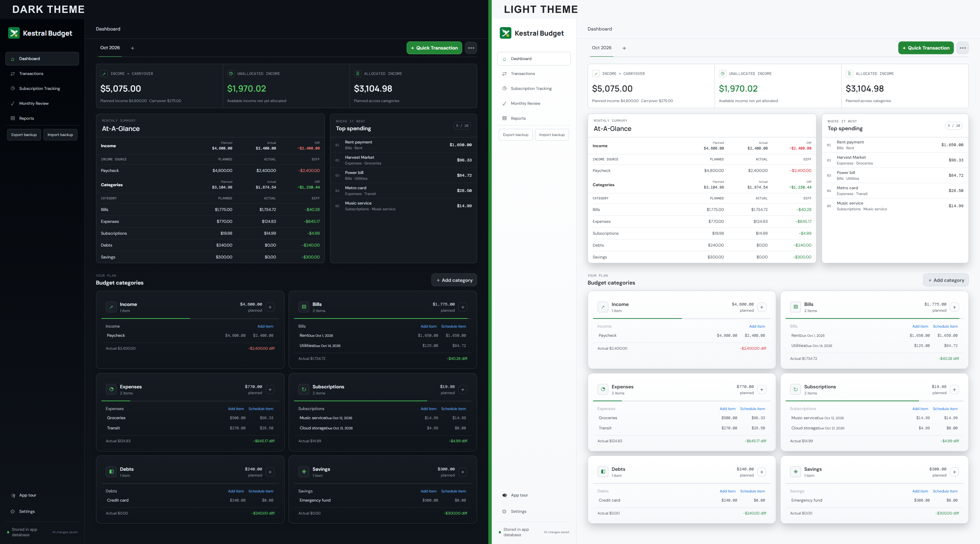Click Paycheck row in light At-A-Glance table

702,171
